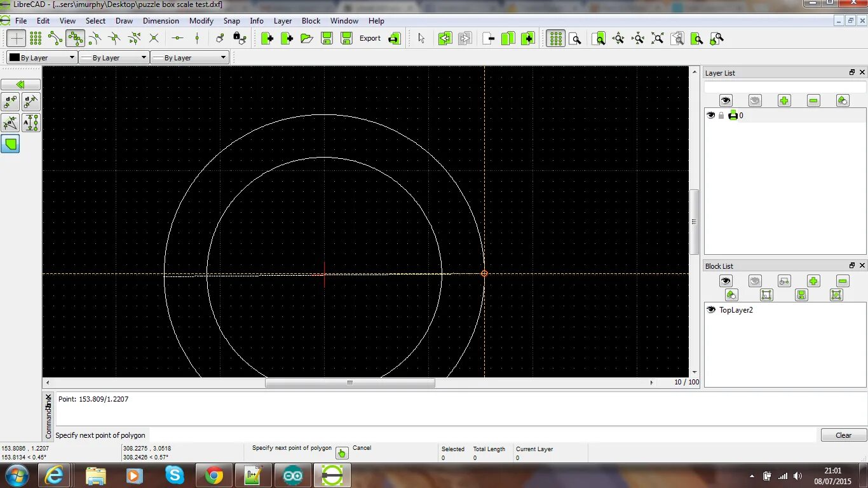Add a new block in Block List
The image size is (868, 488).
813,281
